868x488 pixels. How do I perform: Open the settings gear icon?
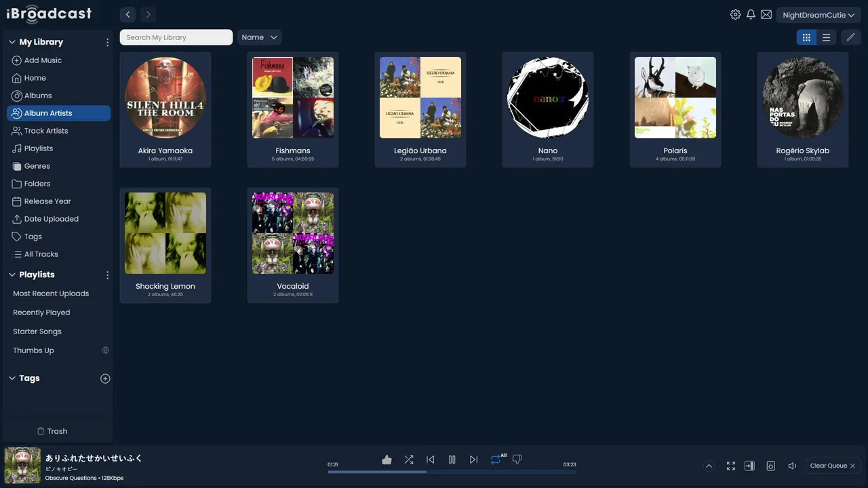point(735,14)
